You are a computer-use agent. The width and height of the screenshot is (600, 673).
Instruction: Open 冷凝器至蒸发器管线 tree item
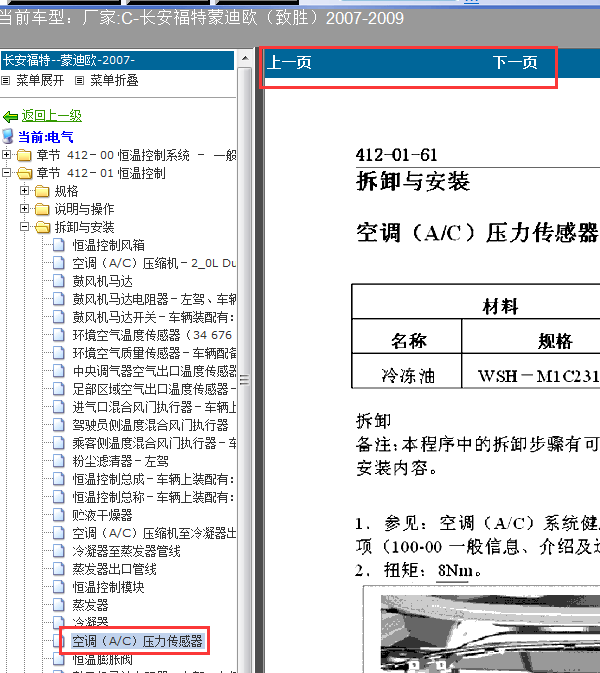point(126,551)
